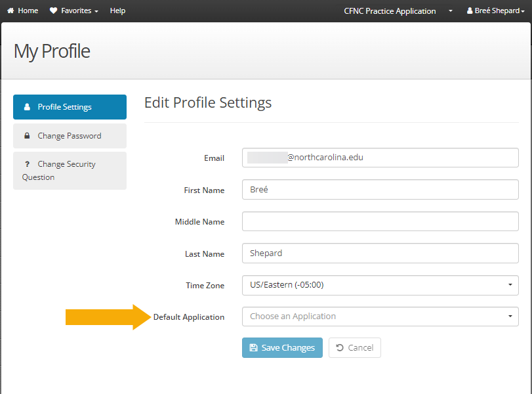Click the user icon beside Breé Shepard
Screen dimensions: 532x394
click(470, 10)
